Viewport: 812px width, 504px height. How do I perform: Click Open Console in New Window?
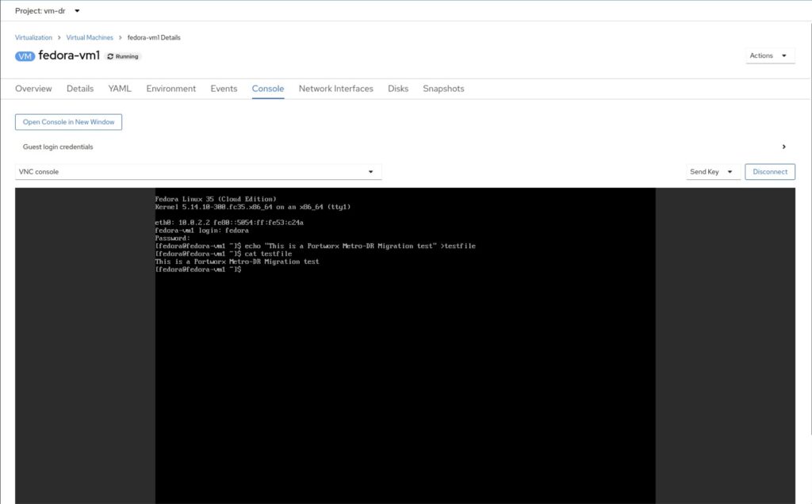click(68, 122)
